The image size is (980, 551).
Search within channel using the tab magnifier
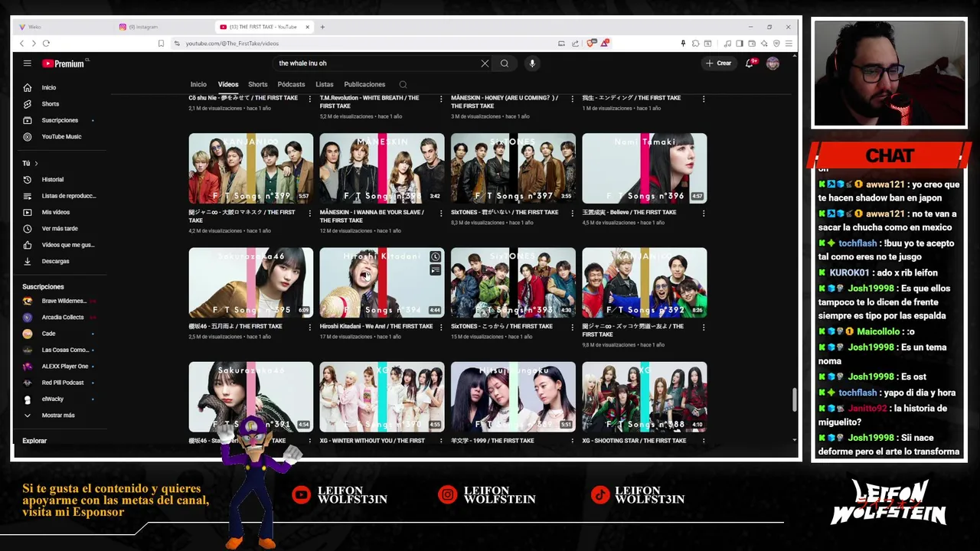pyautogui.click(x=403, y=84)
